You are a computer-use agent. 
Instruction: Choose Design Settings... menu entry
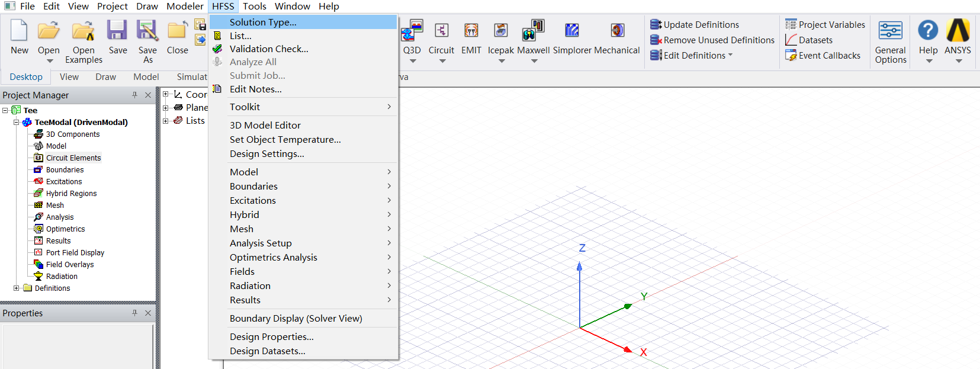[x=303, y=153]
